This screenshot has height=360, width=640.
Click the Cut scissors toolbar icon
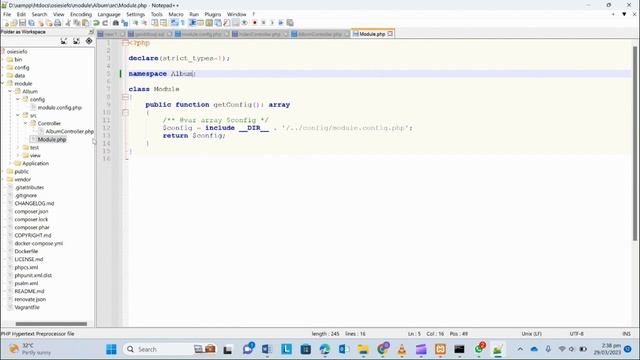click(68, 23)
